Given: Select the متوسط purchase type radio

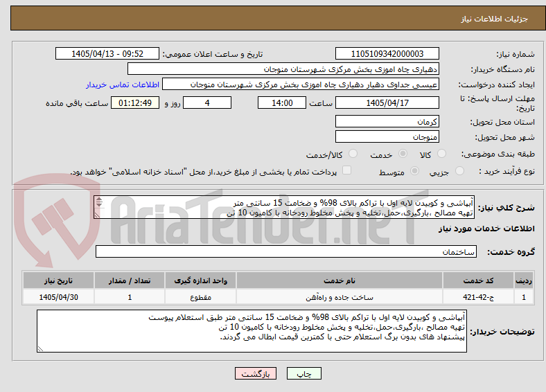Looking at the screenshot, I should [x=414, y=170].
